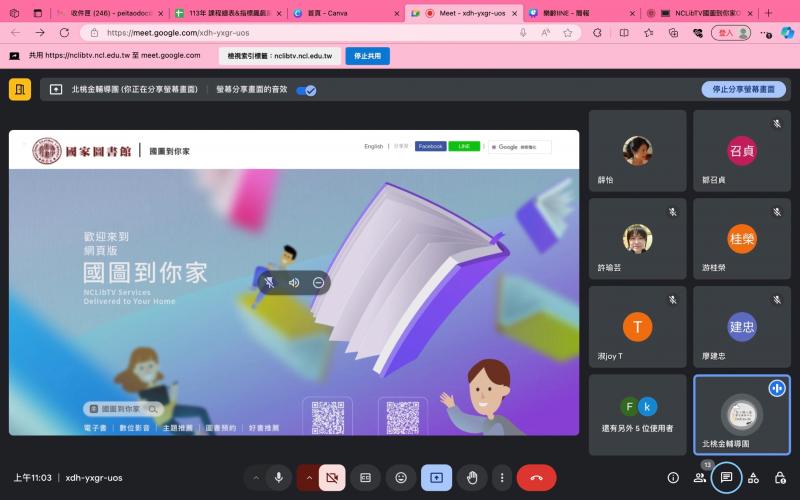Switch to the Meet - xdh-yxgr-uos tab

(463, 13)
